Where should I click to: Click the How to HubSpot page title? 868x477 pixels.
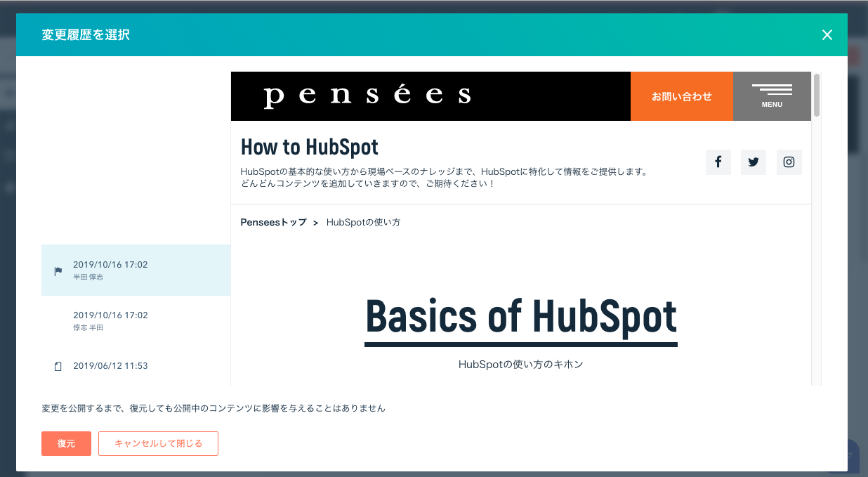(309, 147)
